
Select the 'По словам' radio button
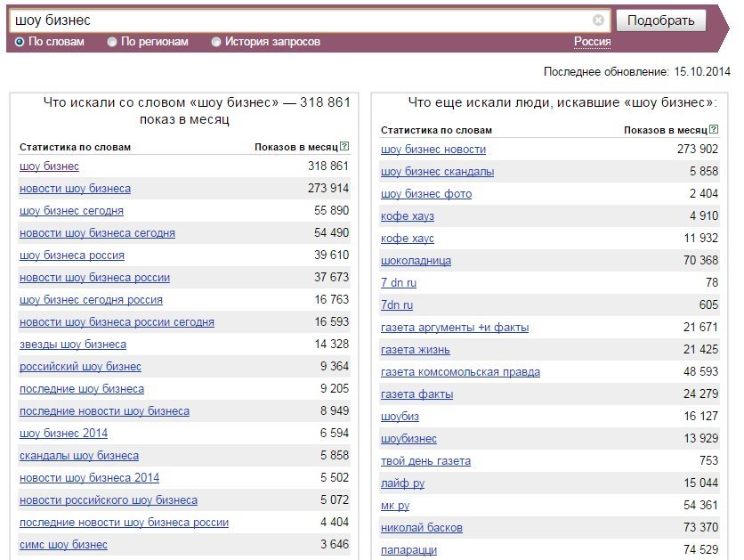pyautogui.click(x=20, y=42)
